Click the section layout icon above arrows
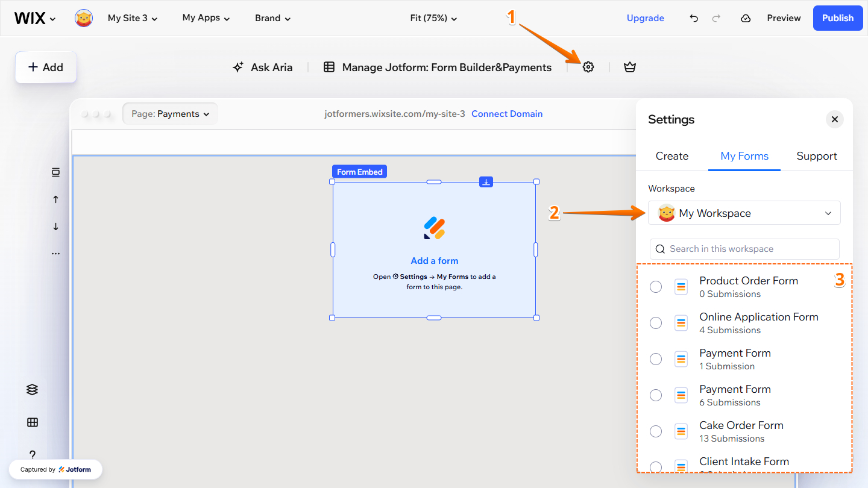868x488 pixels. click(55, 172)
